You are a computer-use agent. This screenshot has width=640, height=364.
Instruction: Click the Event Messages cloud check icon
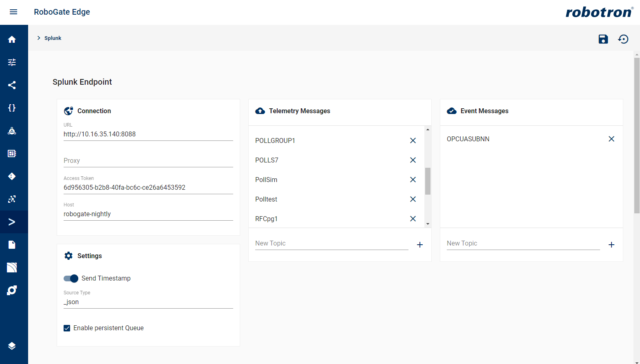(452, 111)
